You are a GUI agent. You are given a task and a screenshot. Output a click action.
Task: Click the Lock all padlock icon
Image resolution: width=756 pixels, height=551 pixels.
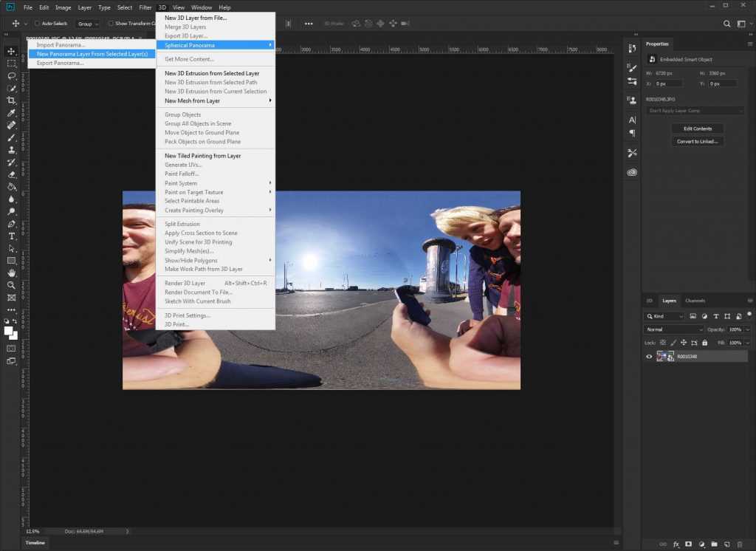tap(704, 343)
